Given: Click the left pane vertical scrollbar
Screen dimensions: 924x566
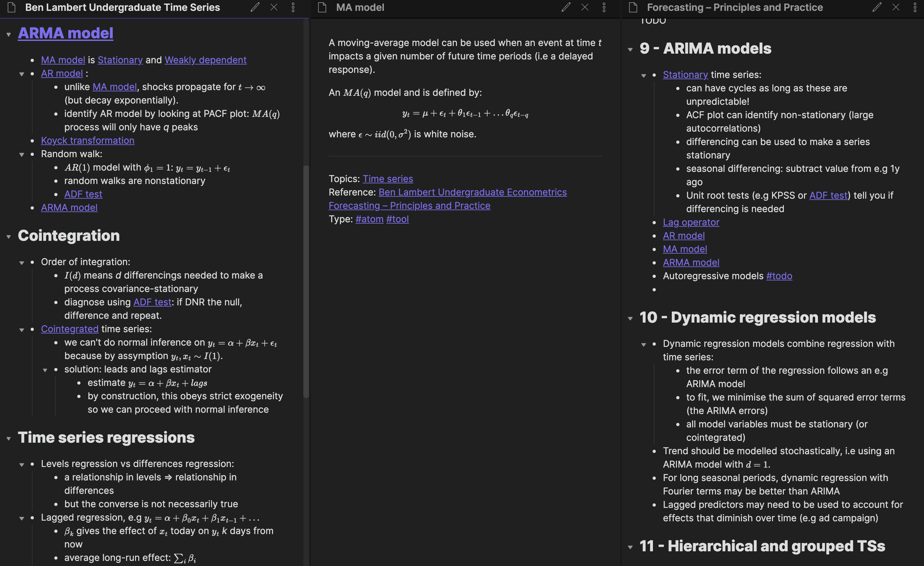Looking at the screenshot, I should pos(306,281).
